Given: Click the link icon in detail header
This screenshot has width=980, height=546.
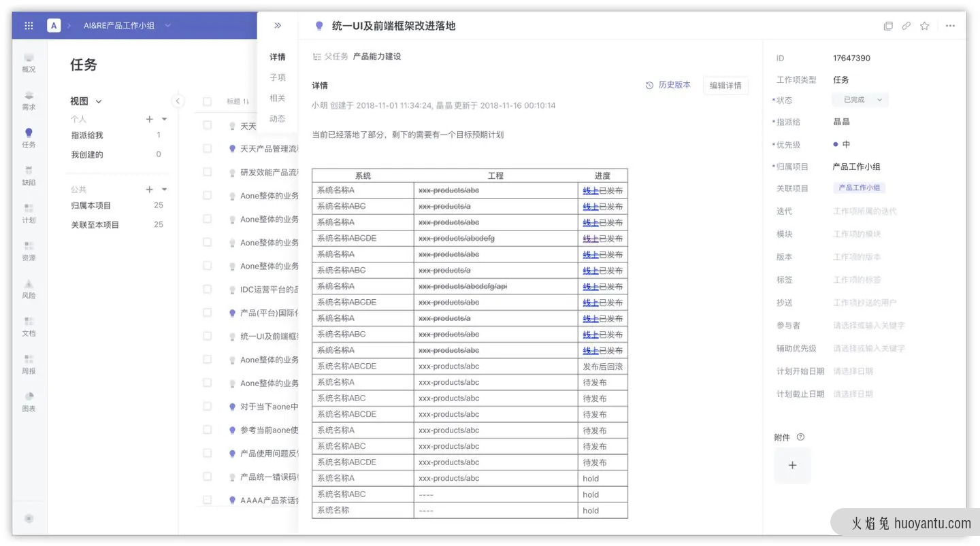Looking at the screenshot, I should 906,26.
